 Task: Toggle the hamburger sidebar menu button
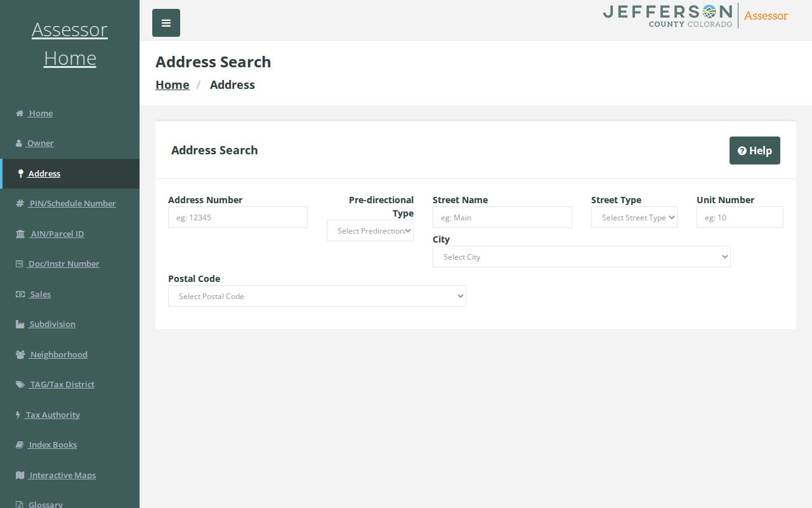click(x=166, y=23)
